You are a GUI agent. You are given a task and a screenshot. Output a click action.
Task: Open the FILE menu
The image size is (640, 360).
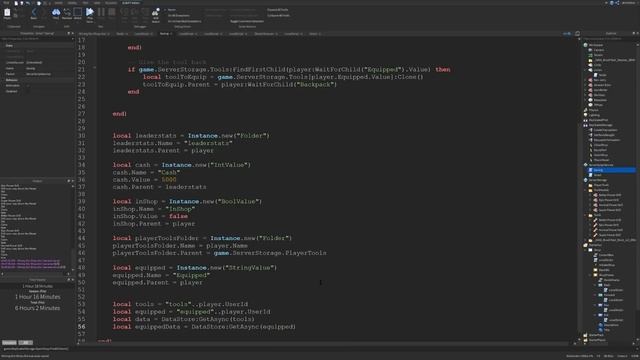pos(6,3)
